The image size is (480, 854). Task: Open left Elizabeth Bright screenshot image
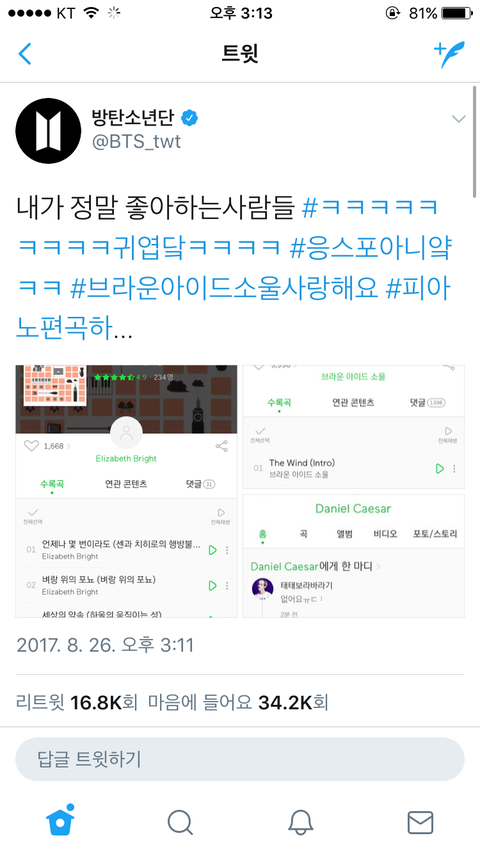pyautogui.click(x=126, y=491)
